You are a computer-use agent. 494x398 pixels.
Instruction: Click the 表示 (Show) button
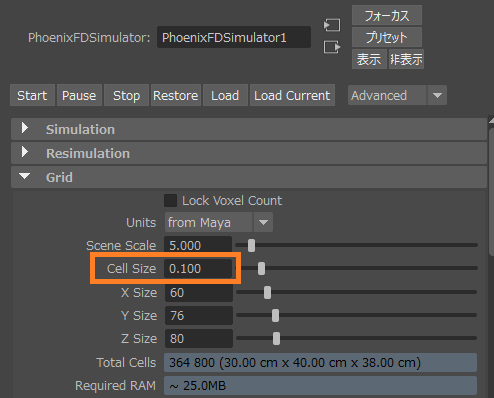pos(369,59)
